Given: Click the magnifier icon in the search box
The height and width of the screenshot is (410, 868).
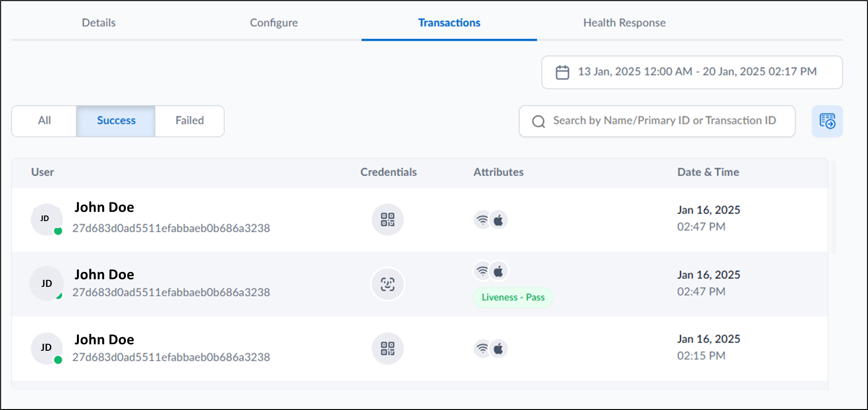Looking at the screenshot, I should 538,121.
